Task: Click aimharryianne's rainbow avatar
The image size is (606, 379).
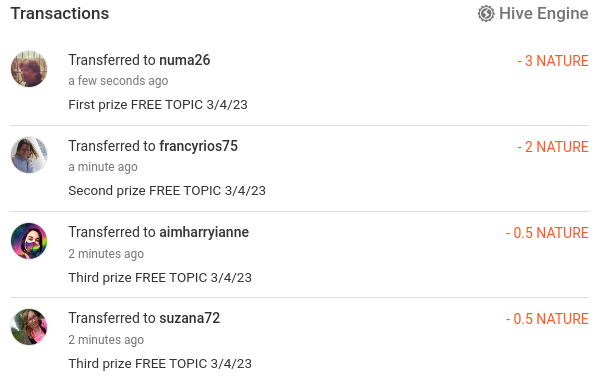Action: click(x=29, y=241)
